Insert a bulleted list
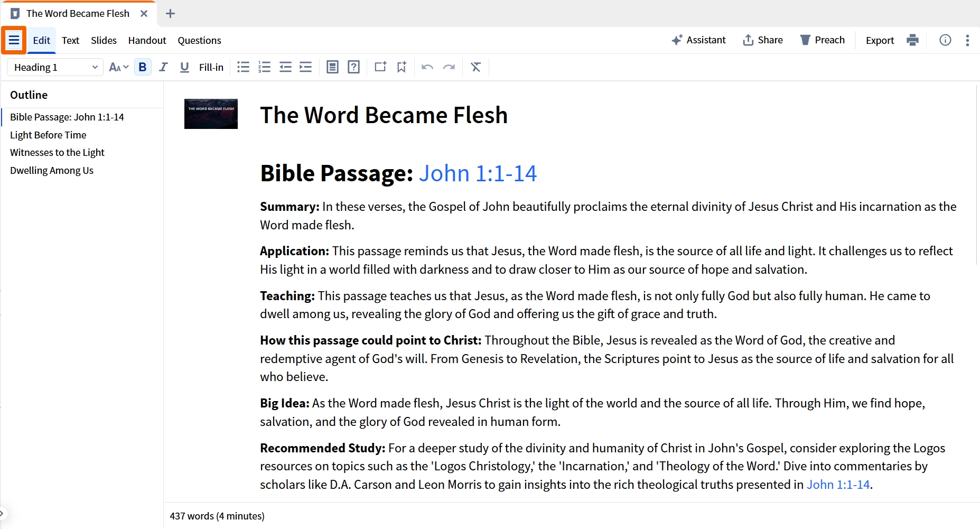Viewport: 980px width, 529px height. pyautogui.click(x=243, y=67)
